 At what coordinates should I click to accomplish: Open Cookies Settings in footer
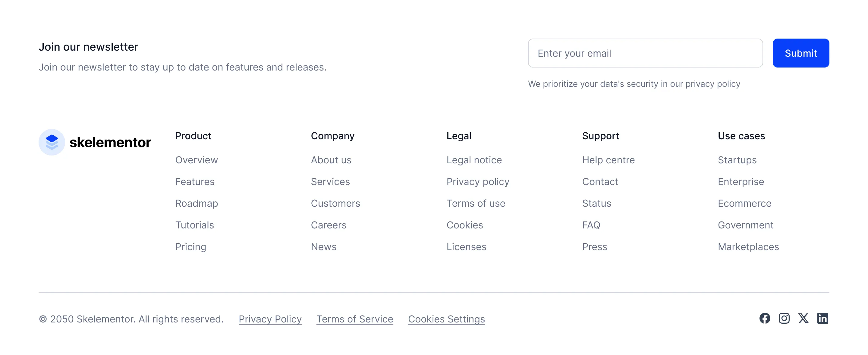coord(446,319)
